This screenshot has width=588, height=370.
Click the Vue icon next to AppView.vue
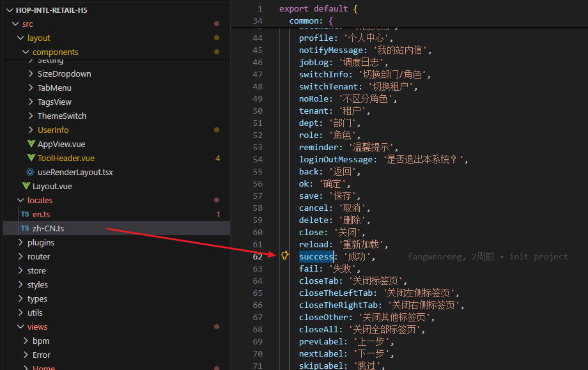[31, 144]
